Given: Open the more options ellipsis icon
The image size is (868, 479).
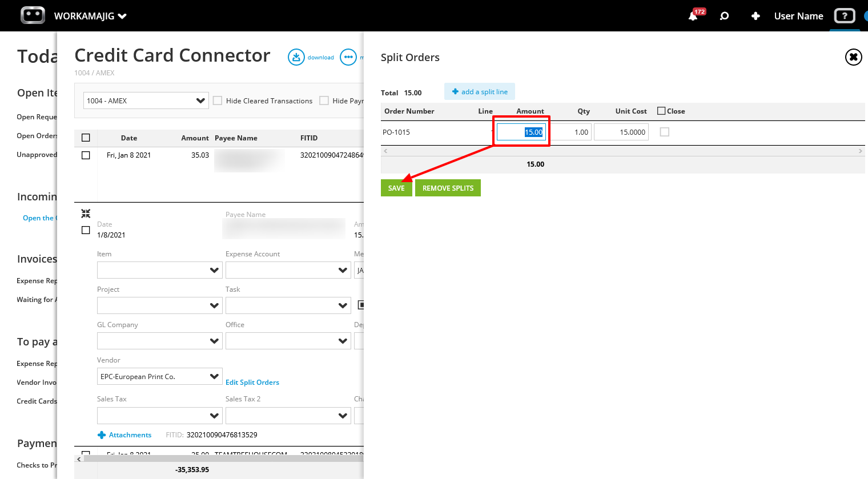Looking at the screenshot, I should click(348, 57).
